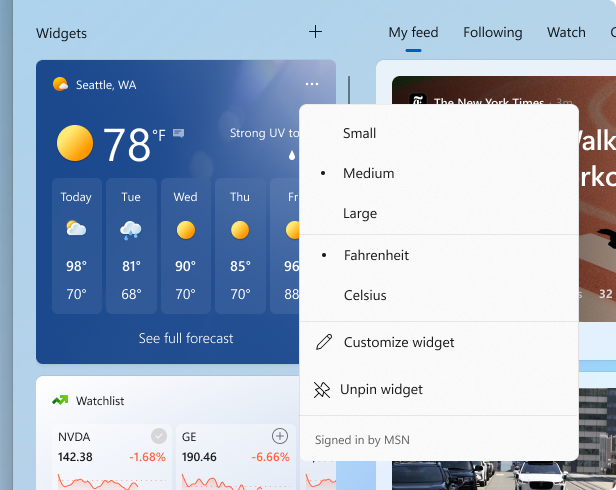This screenshot has height=490, width=616.
Task: Add GE stock with the plus icon
Action: 280,436
